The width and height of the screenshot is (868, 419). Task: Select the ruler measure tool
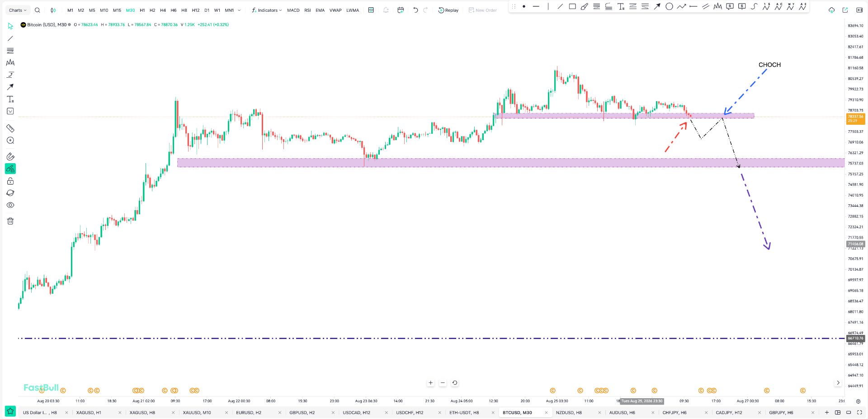pyautogui.click(x=10, y=128)
